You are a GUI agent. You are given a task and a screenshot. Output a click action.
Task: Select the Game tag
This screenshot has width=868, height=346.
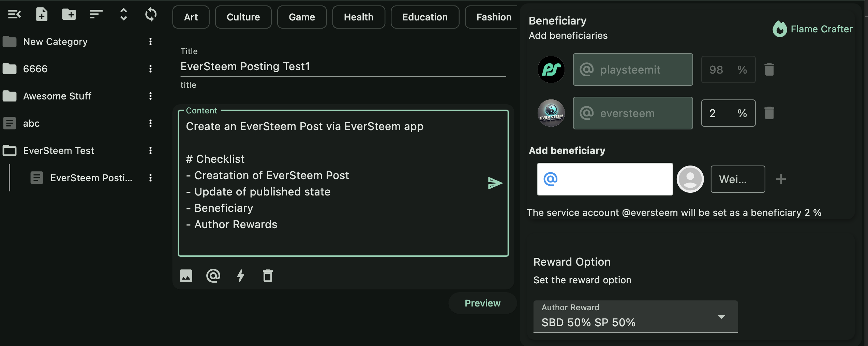(x=302, y=17)
